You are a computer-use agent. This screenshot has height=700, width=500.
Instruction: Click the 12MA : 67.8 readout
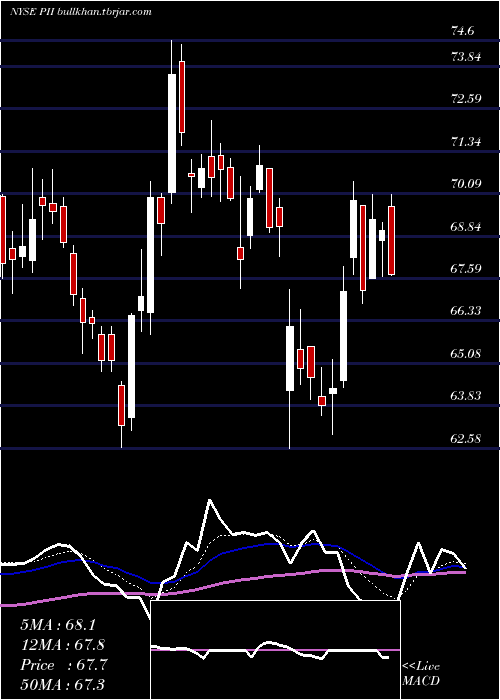click(x=63, y=645)
